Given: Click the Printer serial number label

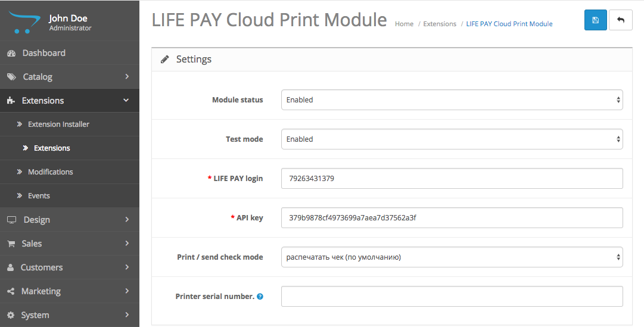Looking at the screenshot, I should [x=215, y=296].
